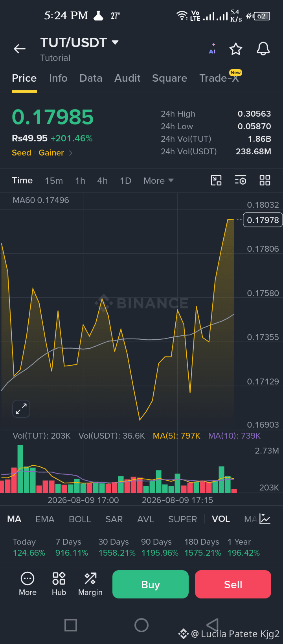Expand chart to fullscreen
The image size is (283, 644).
point(21,409)
